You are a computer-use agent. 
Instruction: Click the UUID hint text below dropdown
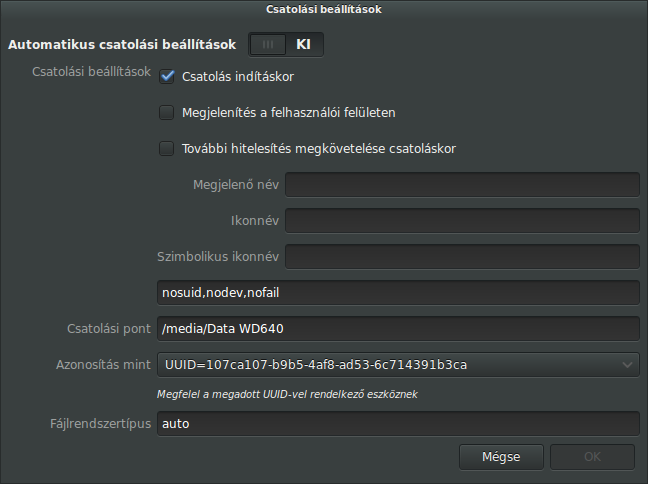pos(287,394)
